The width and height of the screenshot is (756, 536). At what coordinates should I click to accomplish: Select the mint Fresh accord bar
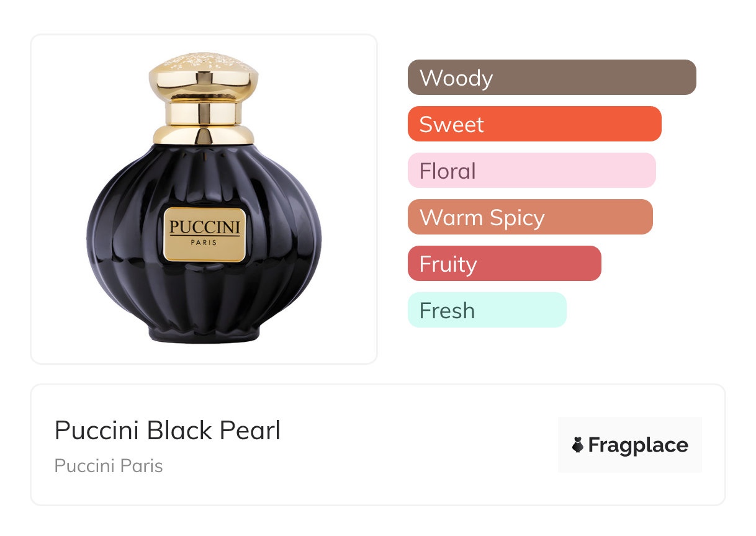coord(487,310)
